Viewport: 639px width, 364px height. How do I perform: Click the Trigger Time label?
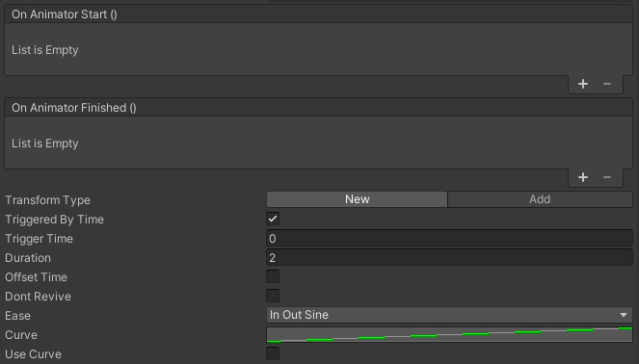[39, 239]
